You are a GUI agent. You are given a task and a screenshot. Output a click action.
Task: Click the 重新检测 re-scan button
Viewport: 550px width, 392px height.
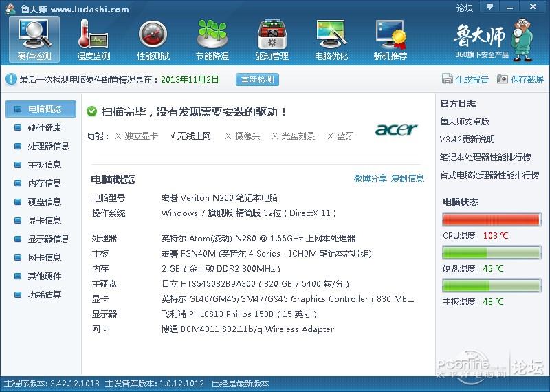pyautogui.click(x=257, y=79)
